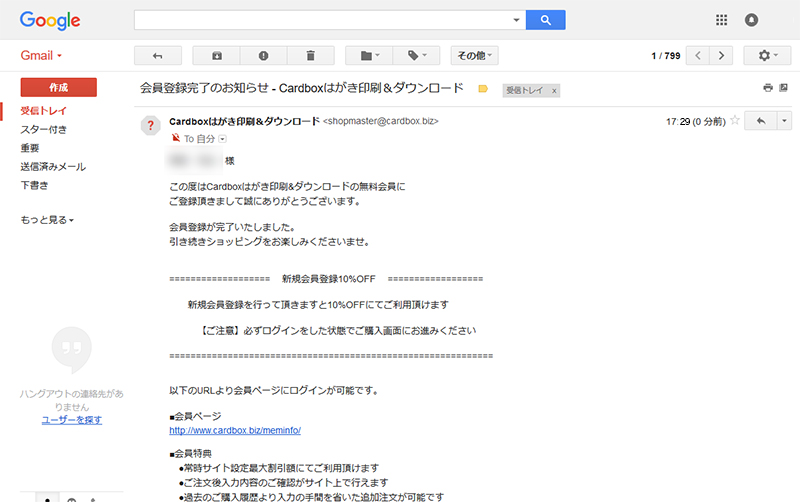
Task: Report message as spam
Action: click(x=263, y=56)
